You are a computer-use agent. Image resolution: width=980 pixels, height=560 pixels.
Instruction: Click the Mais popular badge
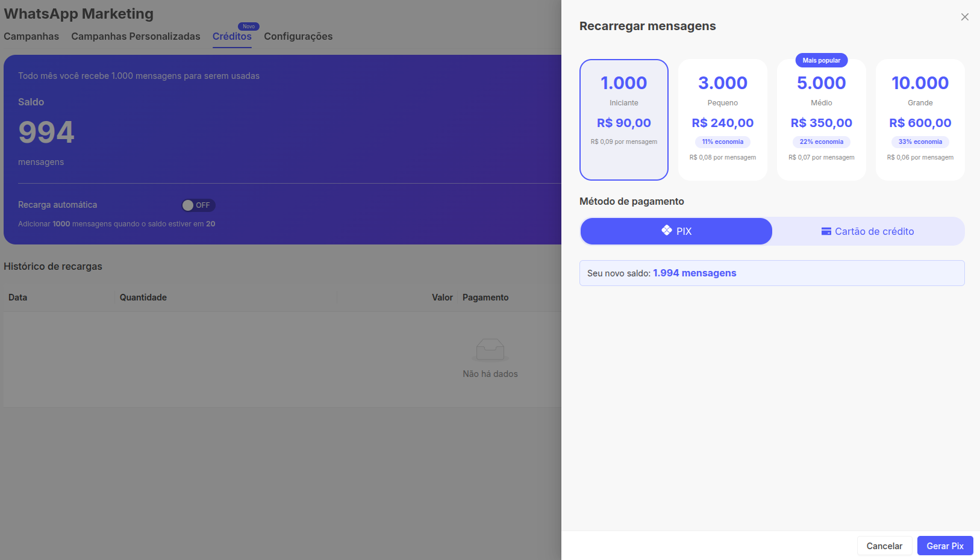click(x=821, y=60)
